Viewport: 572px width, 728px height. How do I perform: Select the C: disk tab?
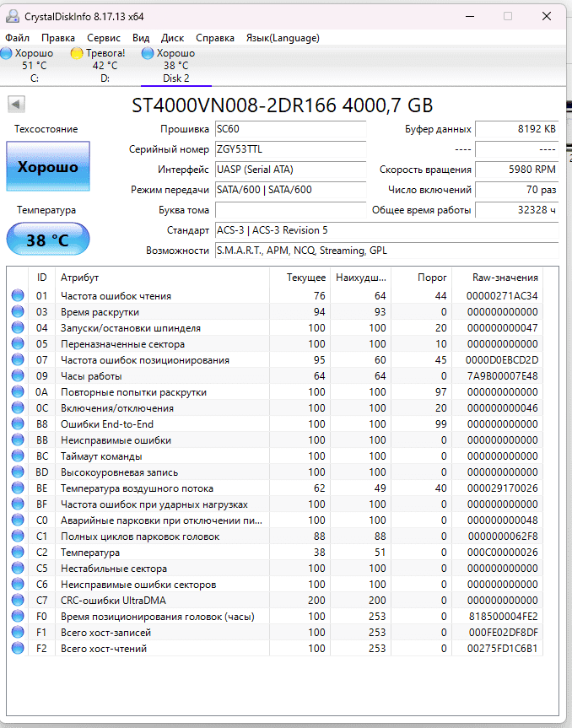pyautogui.click(x=34, y=66)
